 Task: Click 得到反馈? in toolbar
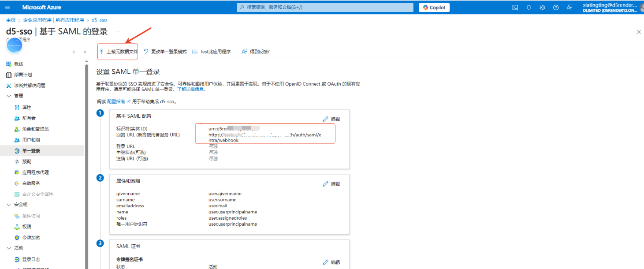256,52
